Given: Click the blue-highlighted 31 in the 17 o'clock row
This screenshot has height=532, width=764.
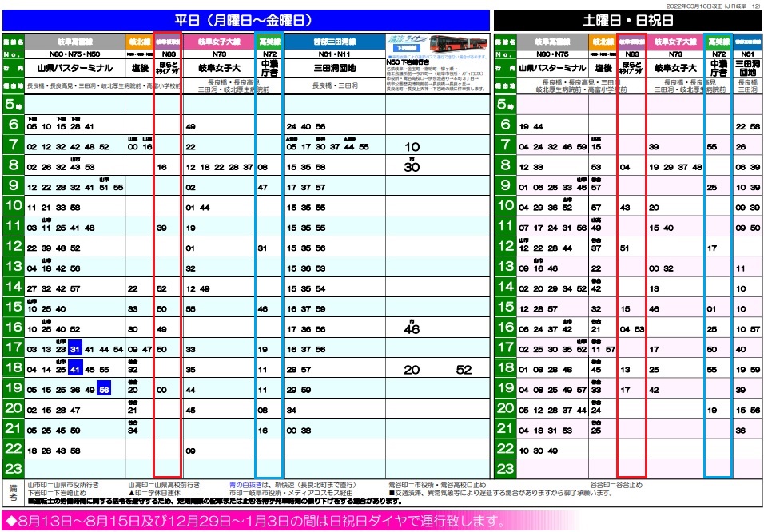Looking at the screenshot, I should (74, 349).
